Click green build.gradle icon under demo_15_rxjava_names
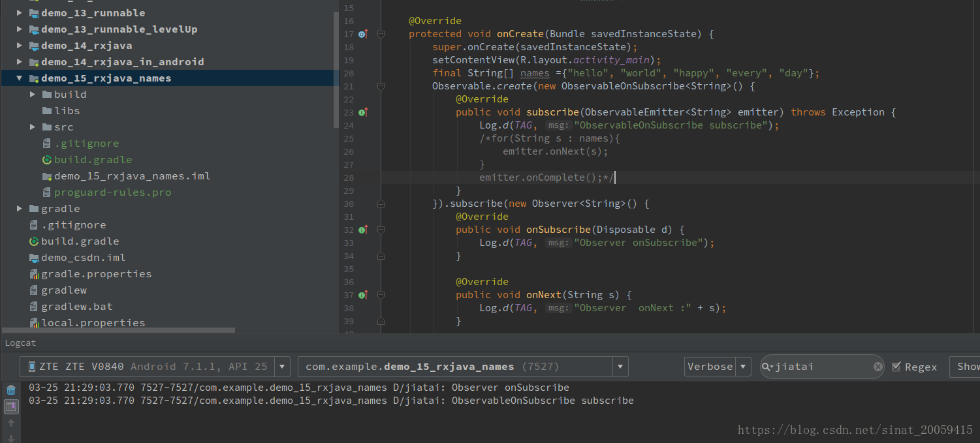The width and height of the screenshot is (980, 443). pos(47,160)
